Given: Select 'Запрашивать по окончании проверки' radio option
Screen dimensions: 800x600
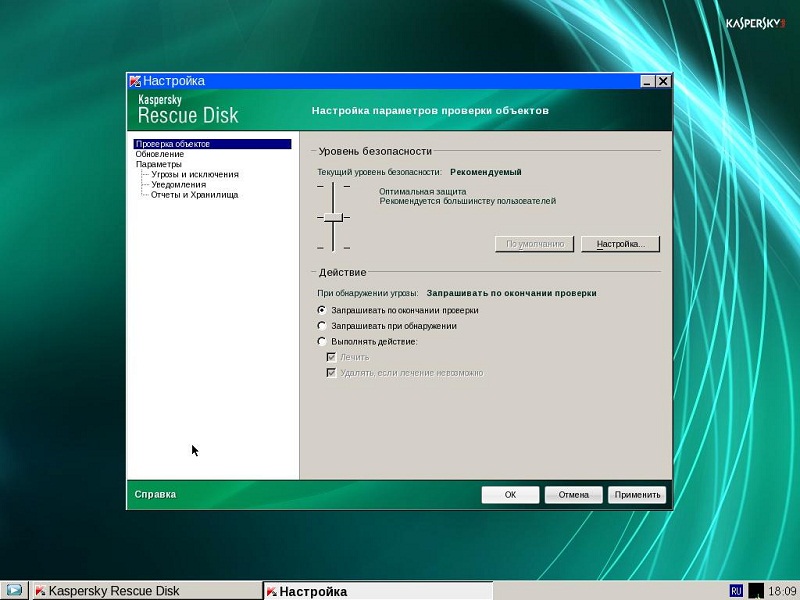Looking at the screenshot, I should 322,310.
